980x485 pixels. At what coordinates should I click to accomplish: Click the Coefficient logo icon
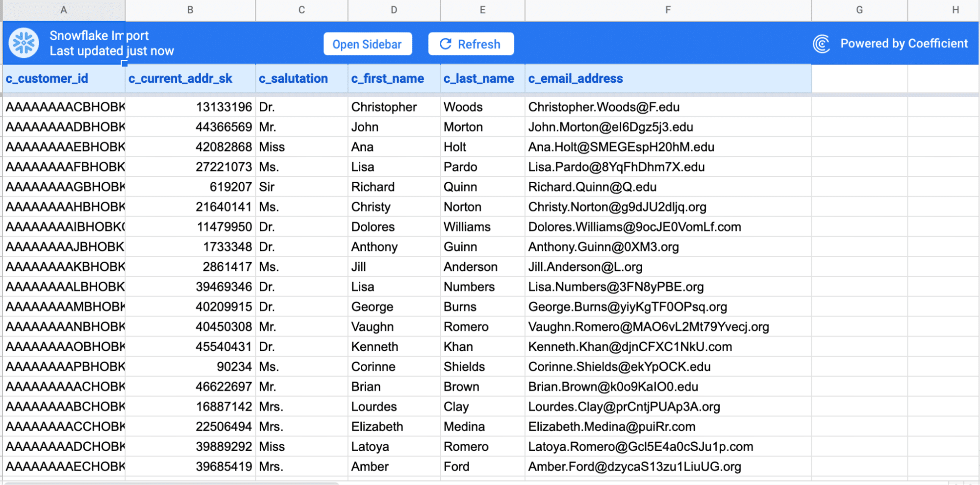[821, 44]
